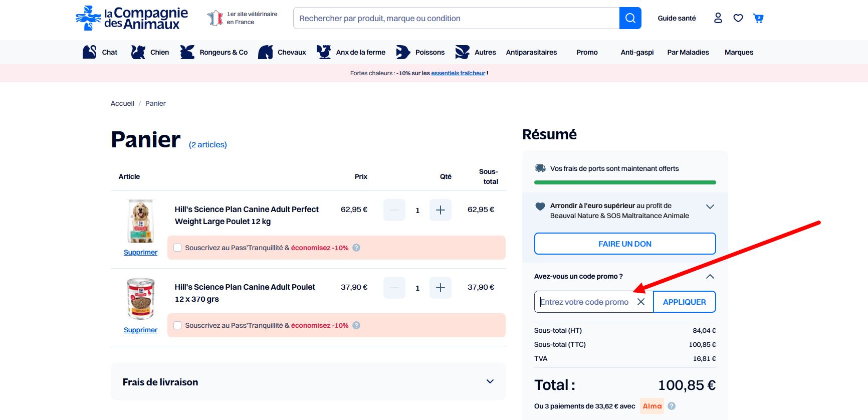Click the TVA value 16,81 €
This screenshot has width=868, height=420.
point(704,358)
